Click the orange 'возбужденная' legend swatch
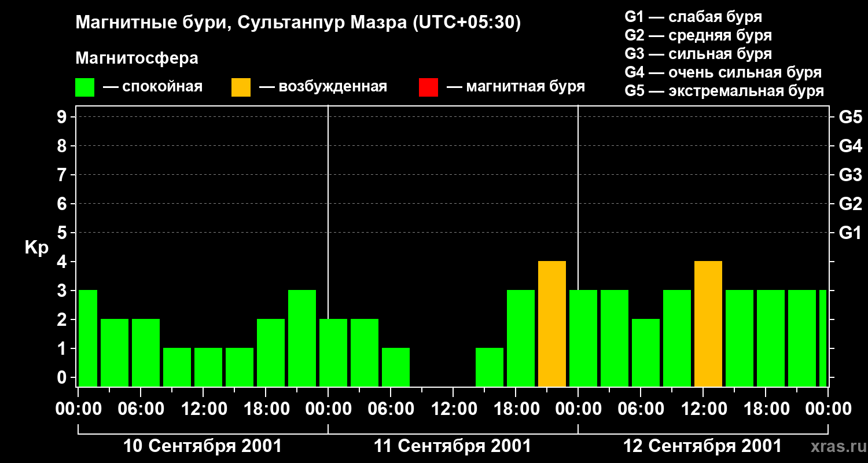This screenshot has height=463, width=868. 241,87
